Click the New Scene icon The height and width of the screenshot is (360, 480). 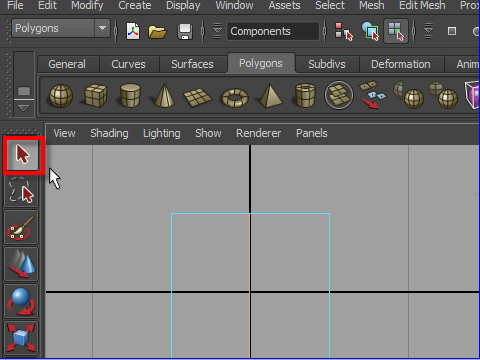(x=133, y=31)
